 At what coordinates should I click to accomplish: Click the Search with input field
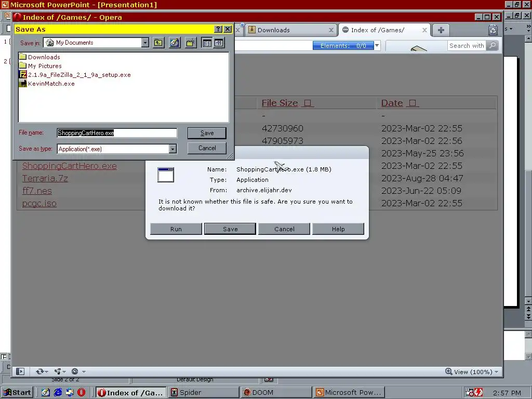coord(467,46)
